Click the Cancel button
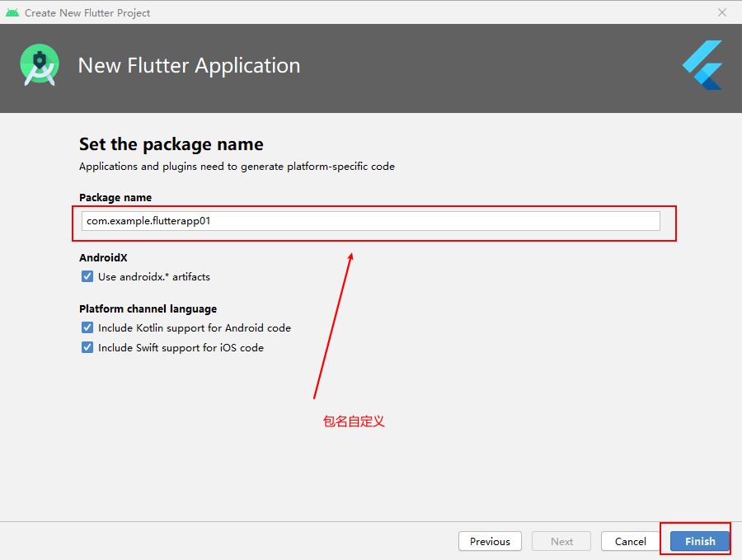The height and width of the screenshot is (560, 742). coord(631,541)
